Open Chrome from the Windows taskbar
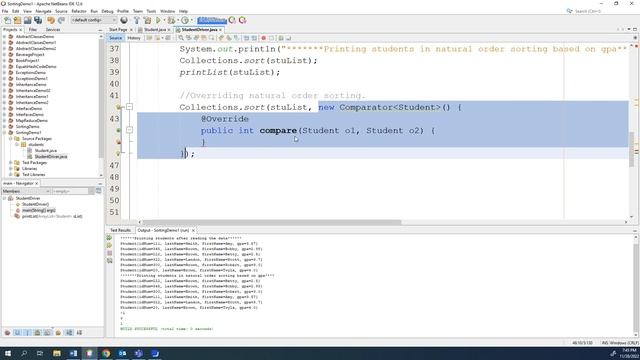Screen dimensions: 640x360 click(106, 353)
